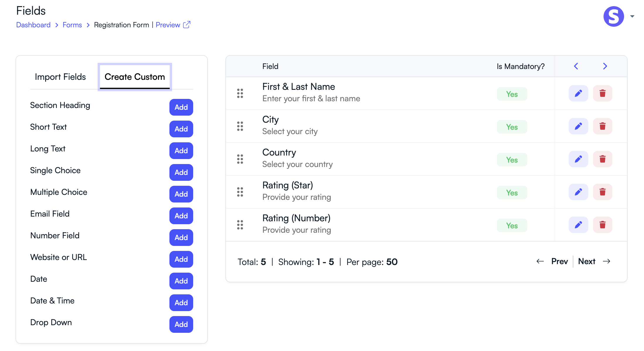644x351 pixels.
Task: Delete the Rating (Star) field
Action: [x=602, y=192]
